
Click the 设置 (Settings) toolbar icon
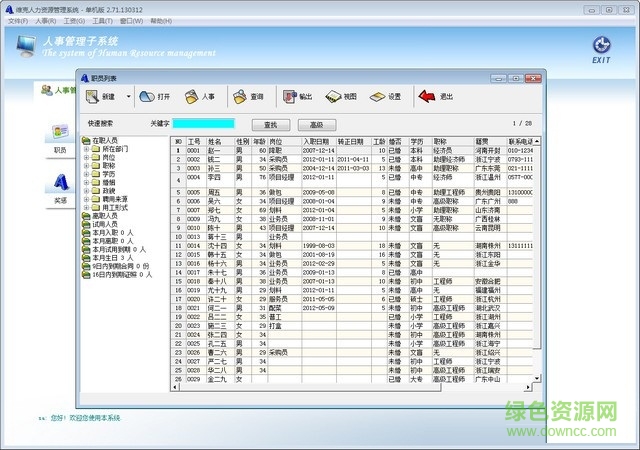(x=377, y=97)
